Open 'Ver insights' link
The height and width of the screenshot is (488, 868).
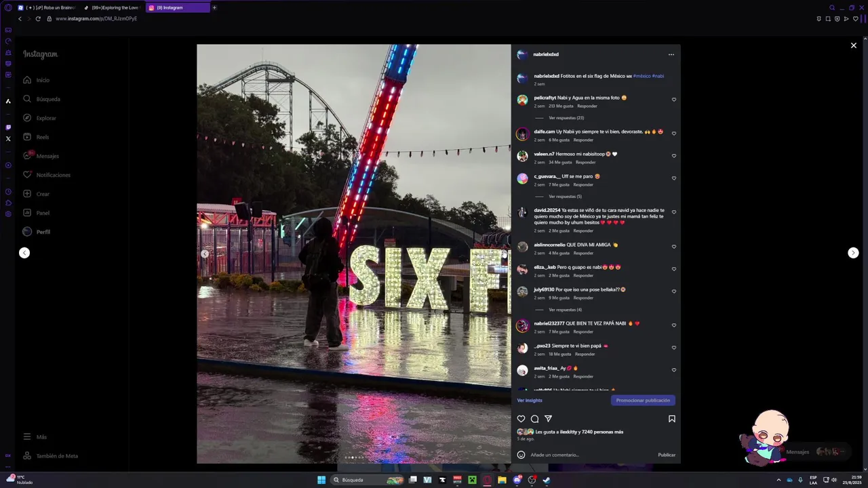tap(530, 401)
